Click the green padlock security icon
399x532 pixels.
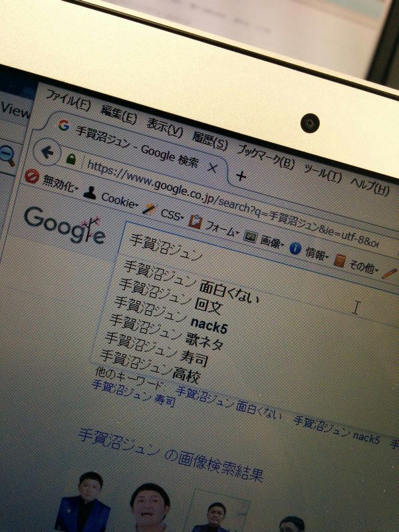[x=70, y=158]
